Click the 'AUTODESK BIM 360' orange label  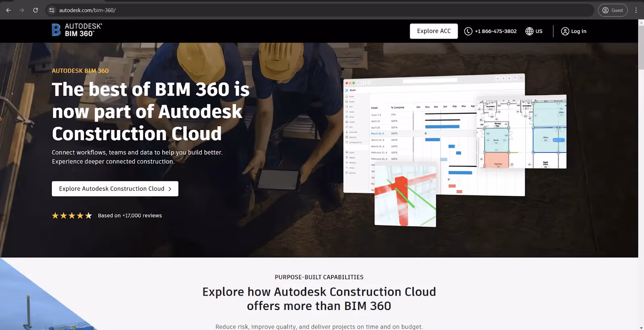pyautogui.click(x=80, y=71)
